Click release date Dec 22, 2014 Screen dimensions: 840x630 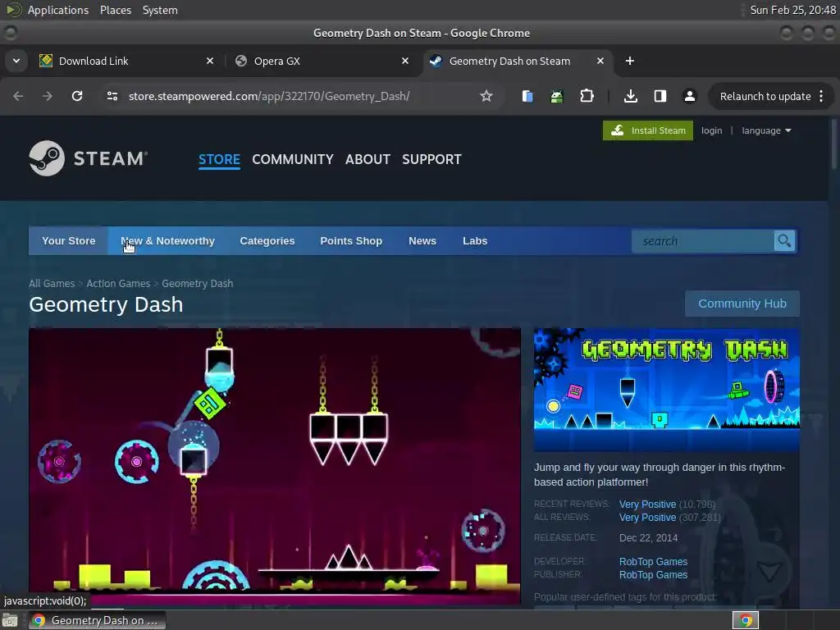pyautogui.click(x=648, y=538)
